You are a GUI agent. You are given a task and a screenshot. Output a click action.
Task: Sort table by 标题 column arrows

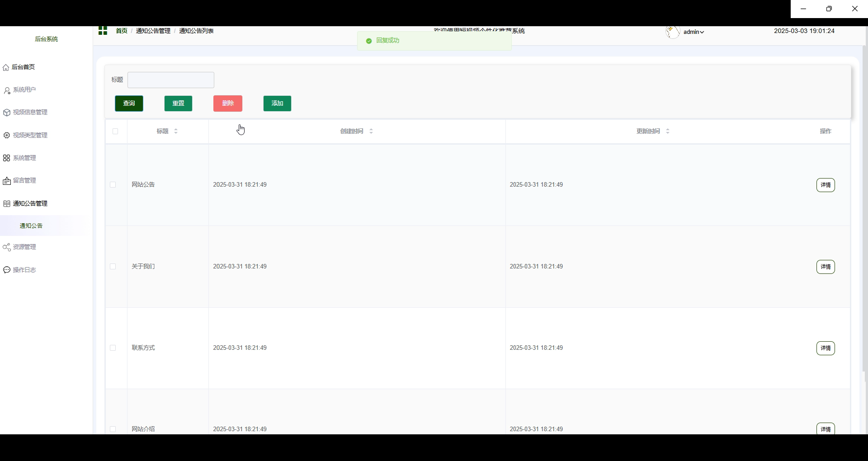point(176,131)
